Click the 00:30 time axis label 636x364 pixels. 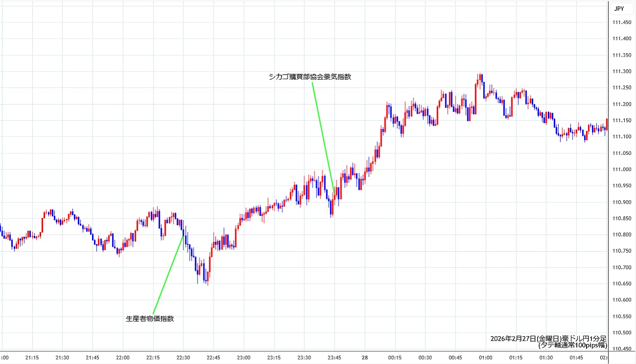point(425,358)
